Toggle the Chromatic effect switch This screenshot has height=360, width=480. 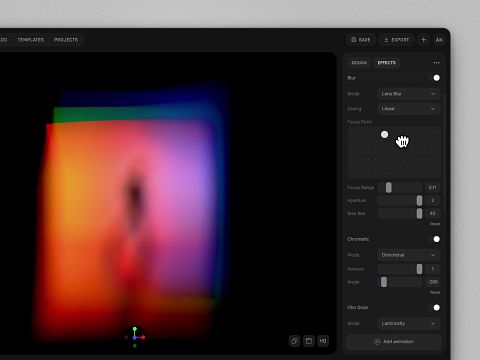pos(436,239)
